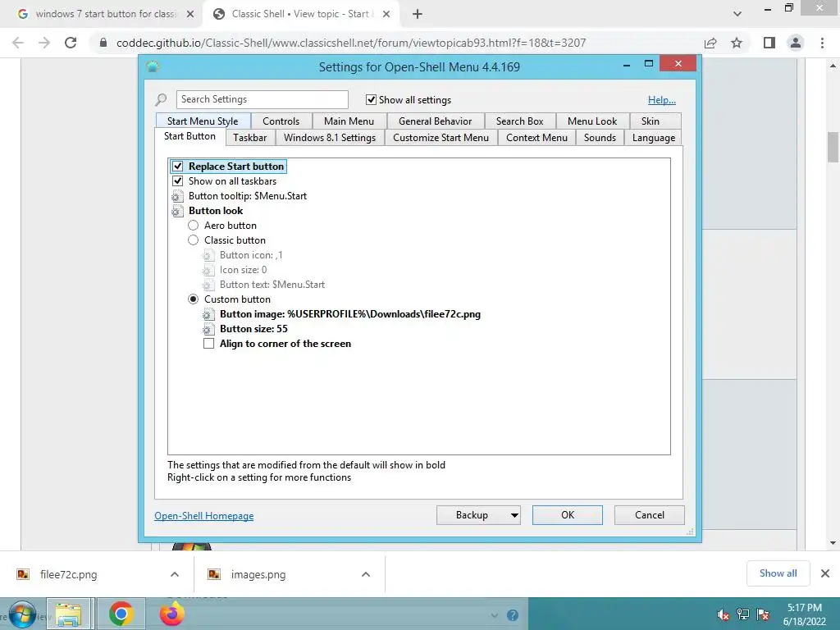The height and width of the screenshot is (630, 840).
Task: Open the Menu Look tab
Action: pos(592,121)
